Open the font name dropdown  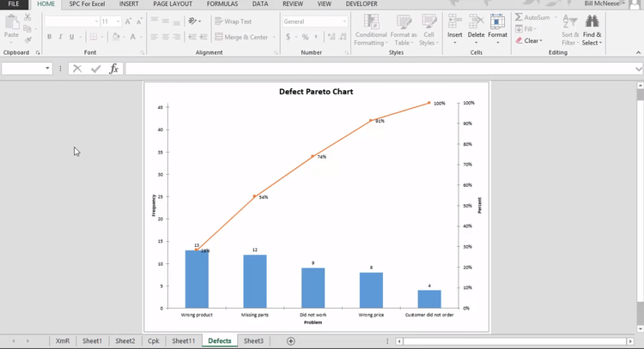96,21
